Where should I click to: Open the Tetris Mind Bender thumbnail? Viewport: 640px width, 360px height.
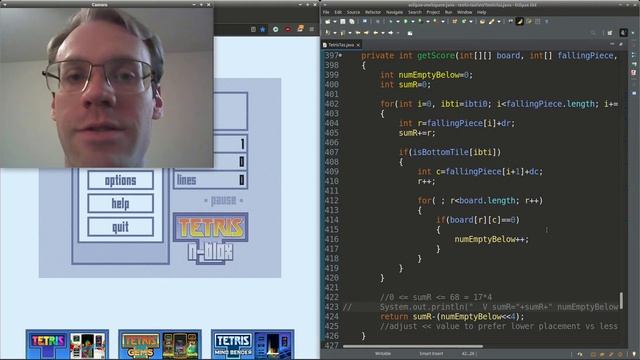252,344
